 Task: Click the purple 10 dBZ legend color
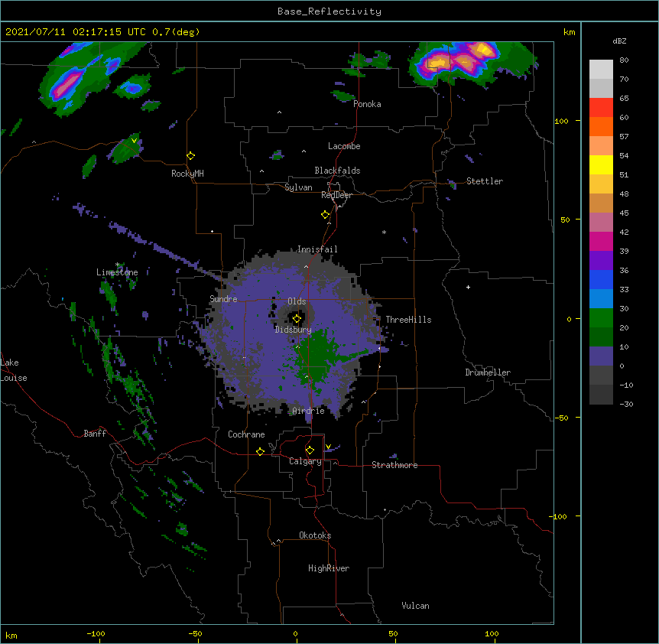tap(601, 356)
